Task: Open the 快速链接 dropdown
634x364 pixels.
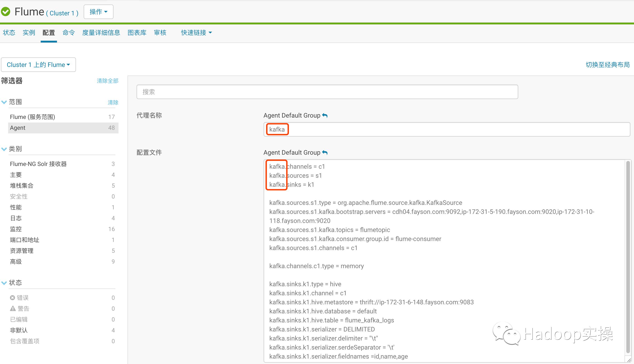Action: (x=196, y=33)
